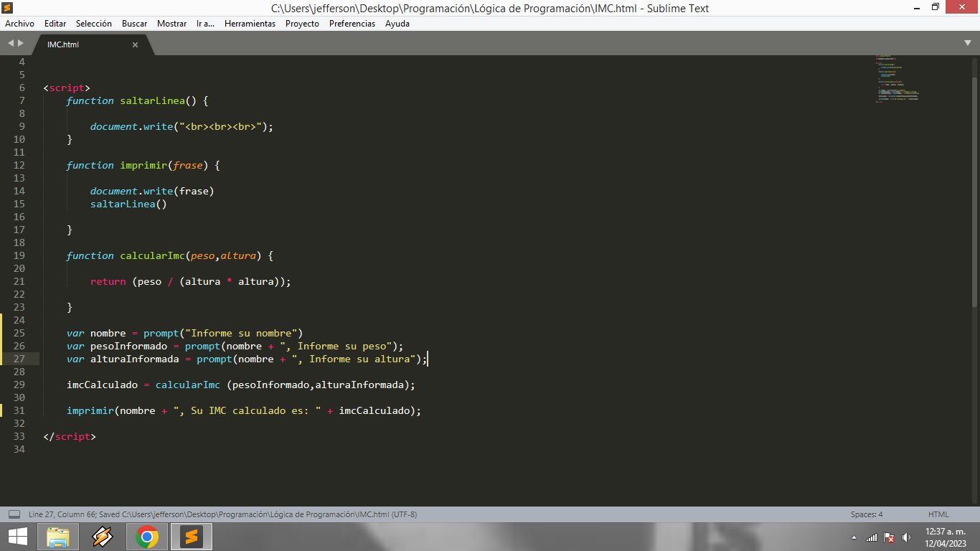
Task: Toggle side bar panel switcher icon
Action: click(x=14, y=514)
